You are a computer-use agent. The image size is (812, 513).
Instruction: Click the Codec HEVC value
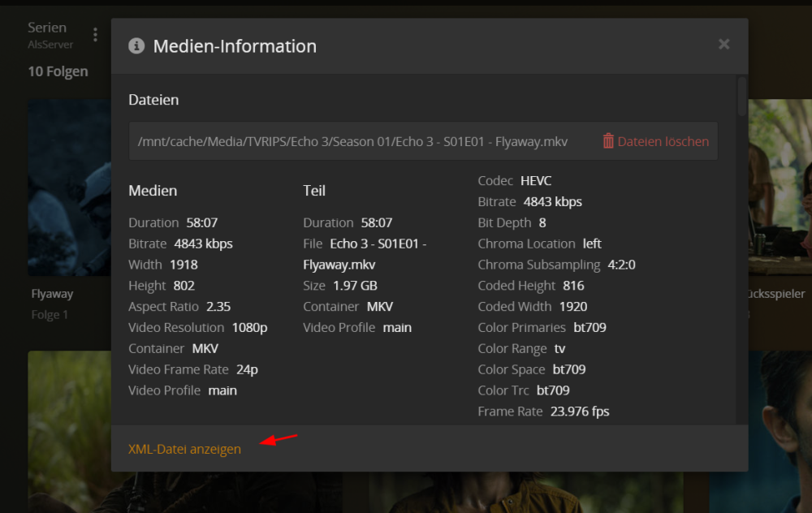point(536,181)
